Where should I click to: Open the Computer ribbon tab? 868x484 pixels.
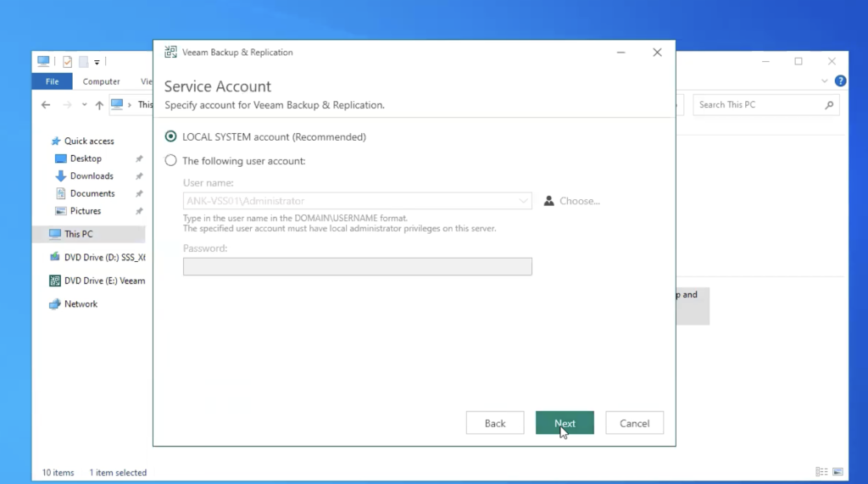tap(102, 81)
